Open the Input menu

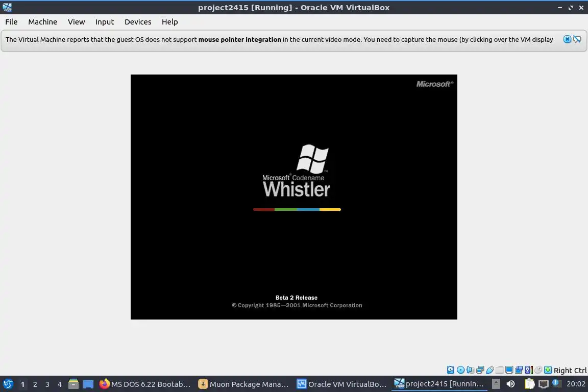104,22
